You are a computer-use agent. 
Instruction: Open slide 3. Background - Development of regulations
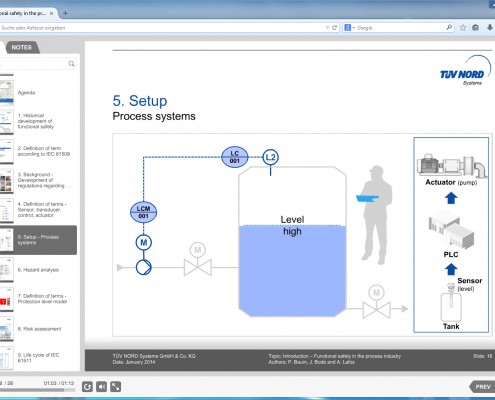point(38,180)
